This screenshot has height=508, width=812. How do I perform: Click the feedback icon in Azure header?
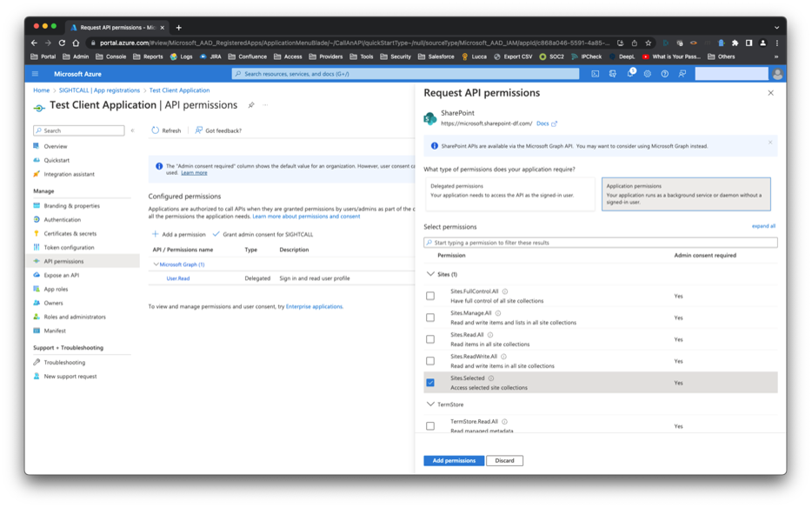pyautogui.click(x=682, y=74)
